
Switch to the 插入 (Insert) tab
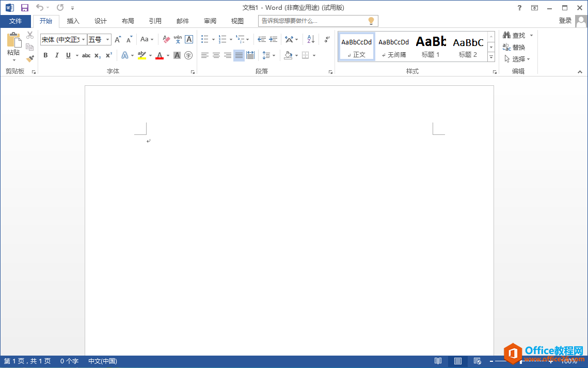point(73,21)
